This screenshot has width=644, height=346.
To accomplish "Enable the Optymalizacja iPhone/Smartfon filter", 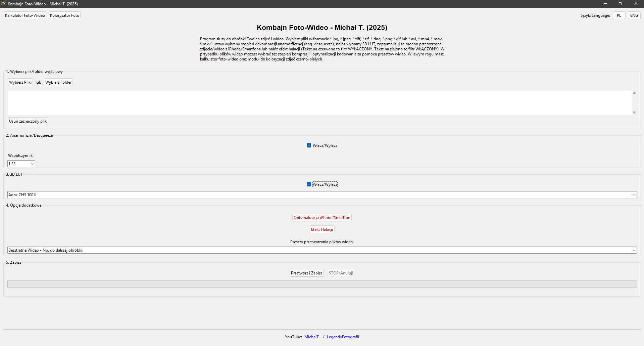I will (321, 217).
